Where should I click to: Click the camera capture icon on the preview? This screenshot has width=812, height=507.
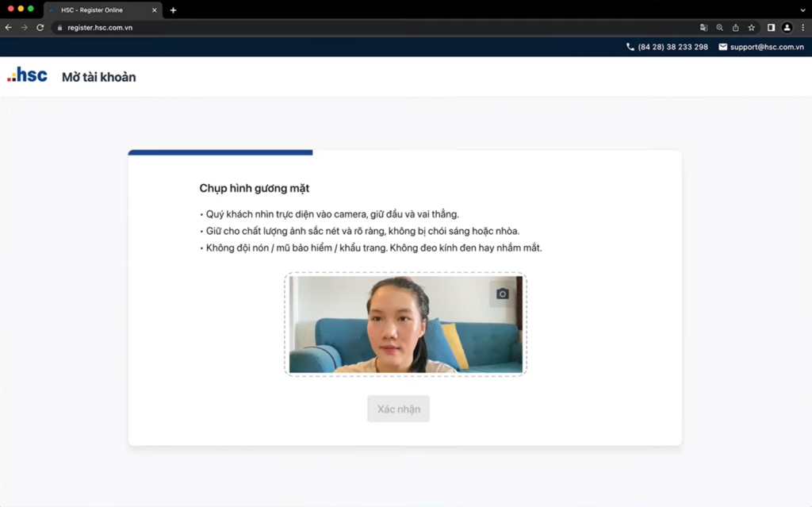502,294
